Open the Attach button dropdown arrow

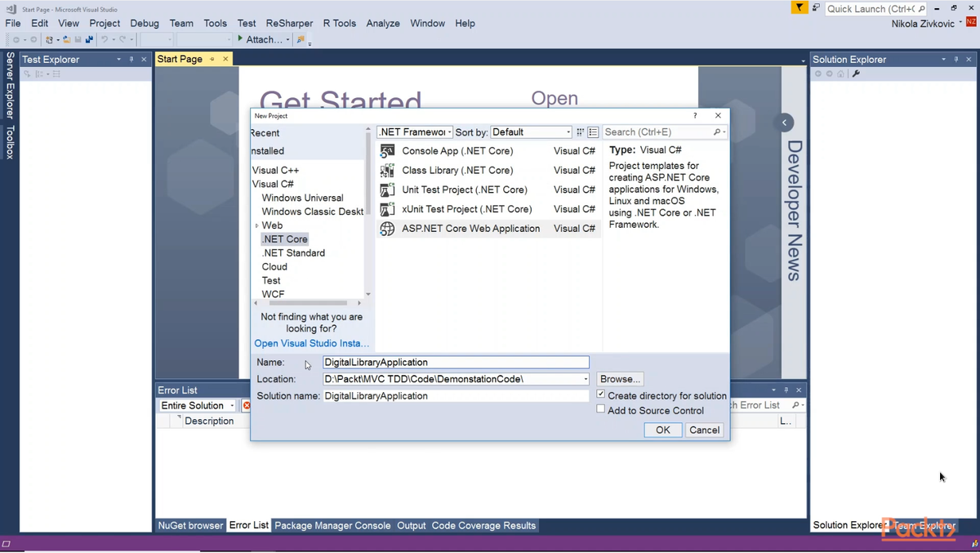pyautogui.click(x=287, y=39)
